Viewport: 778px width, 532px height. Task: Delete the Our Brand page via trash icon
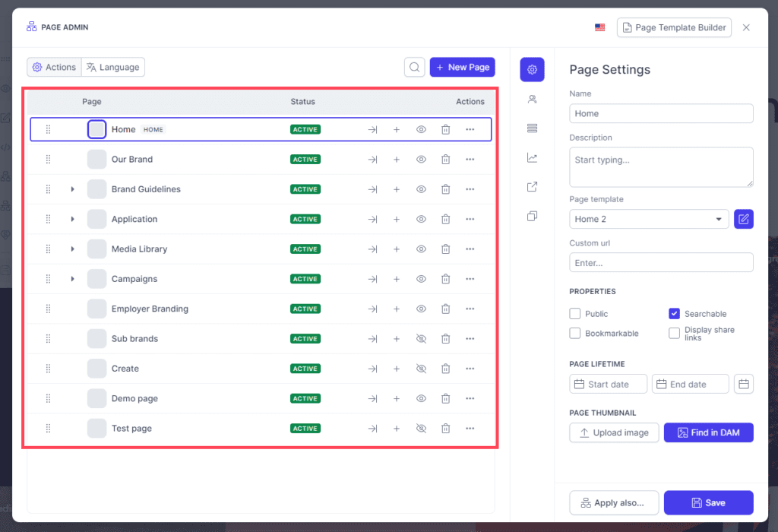coord(445,160)
